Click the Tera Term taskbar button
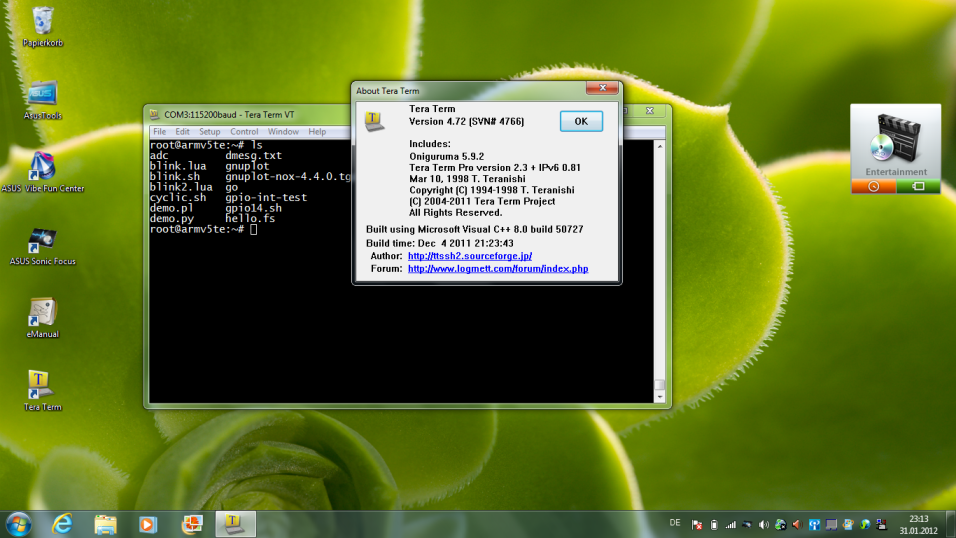Screen dimensions: 956x538 [235, 524]
